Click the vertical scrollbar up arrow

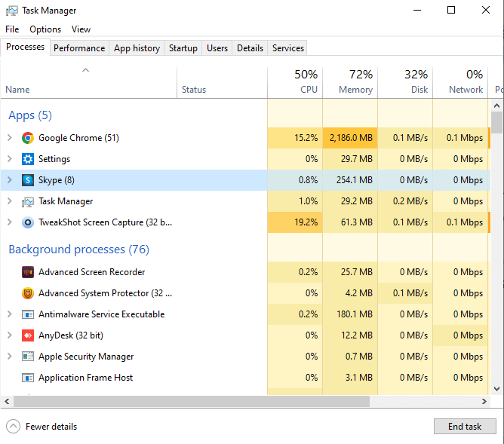(x=496, y=106)
